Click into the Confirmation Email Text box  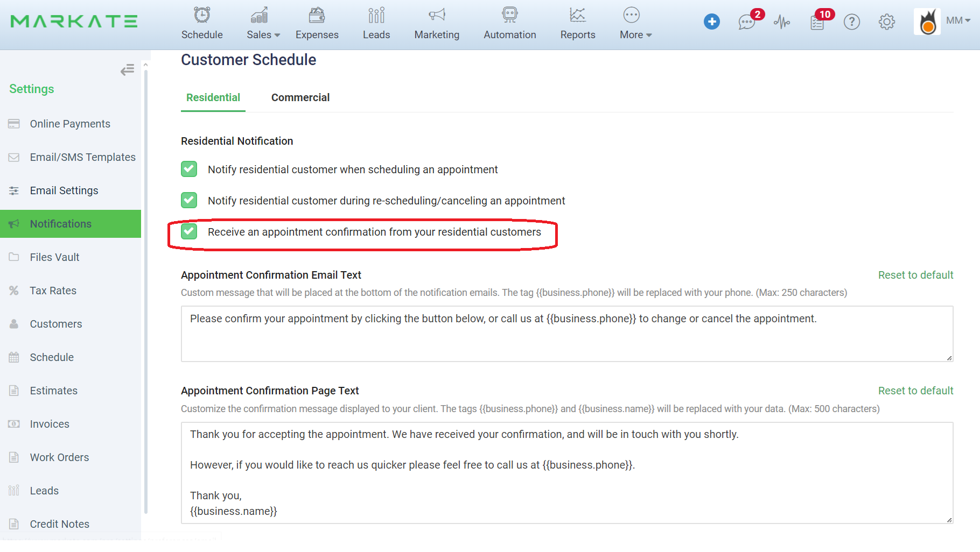[x=567, y=334]
